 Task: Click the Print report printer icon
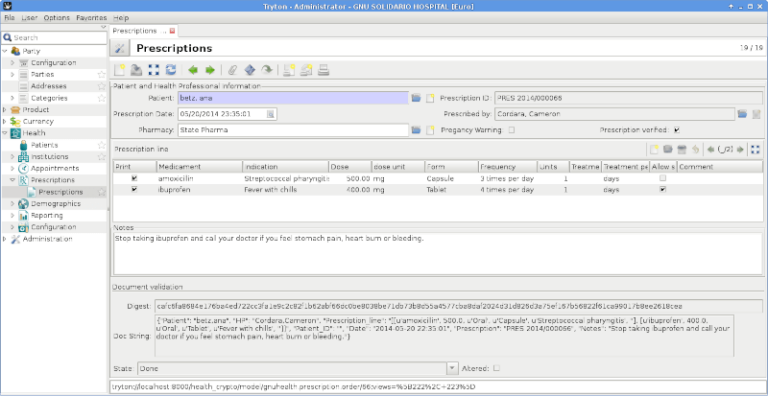[x=323, y=70]
